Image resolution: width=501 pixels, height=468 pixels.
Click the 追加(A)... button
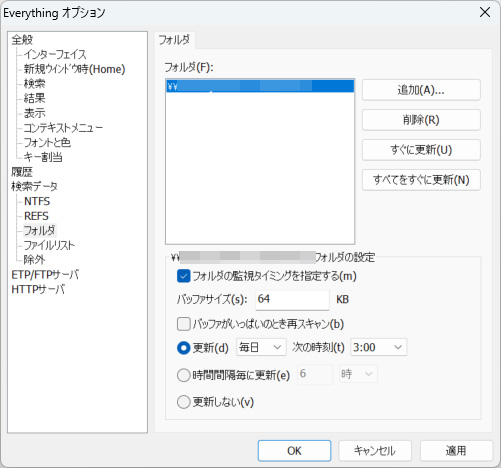[421, 90]
